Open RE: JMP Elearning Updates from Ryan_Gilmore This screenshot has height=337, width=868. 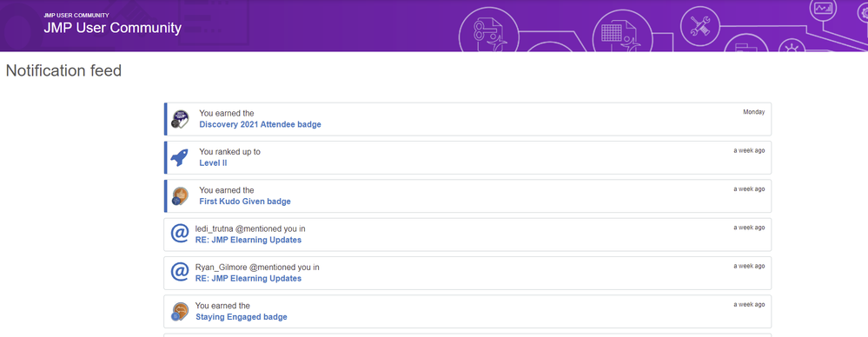click(x=248, y=278)
